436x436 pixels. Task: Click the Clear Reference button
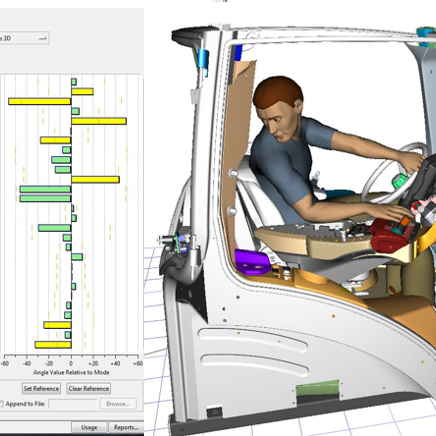[89, 388]
